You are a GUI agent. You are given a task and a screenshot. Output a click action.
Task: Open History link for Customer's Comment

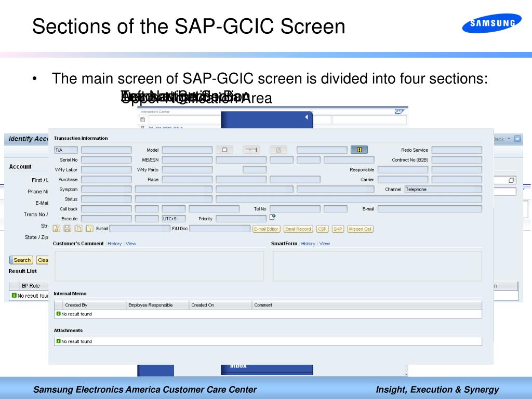pos(114,244)
